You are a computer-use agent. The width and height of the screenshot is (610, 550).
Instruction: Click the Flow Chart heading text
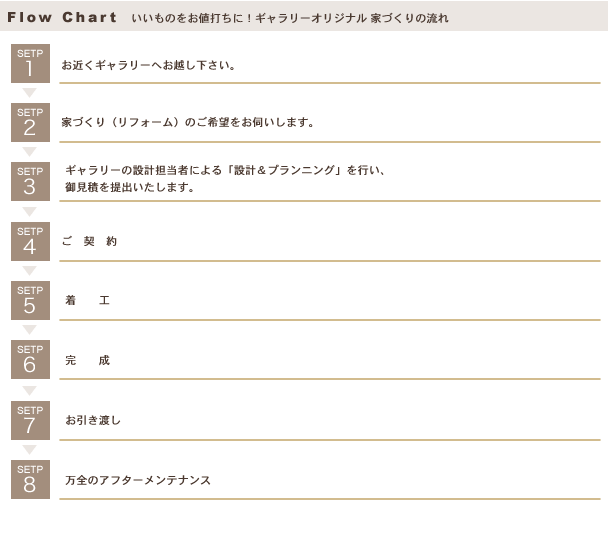point(62,17)
